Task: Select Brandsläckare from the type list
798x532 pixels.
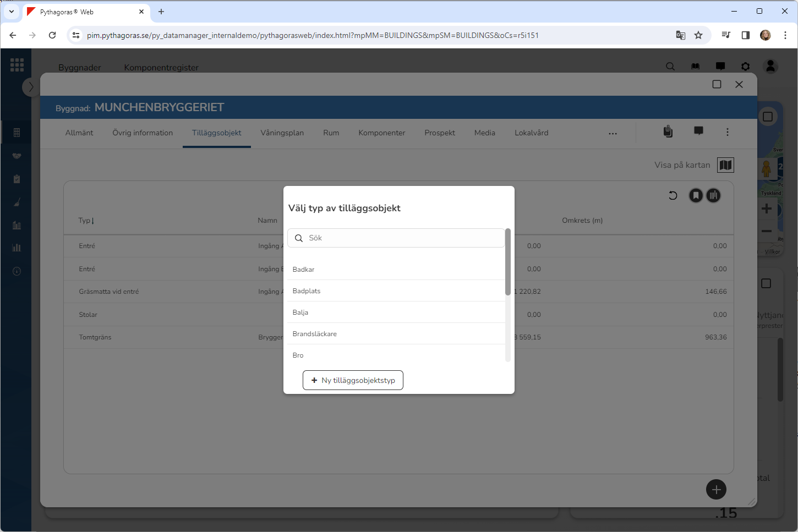Action: [315, 334]
